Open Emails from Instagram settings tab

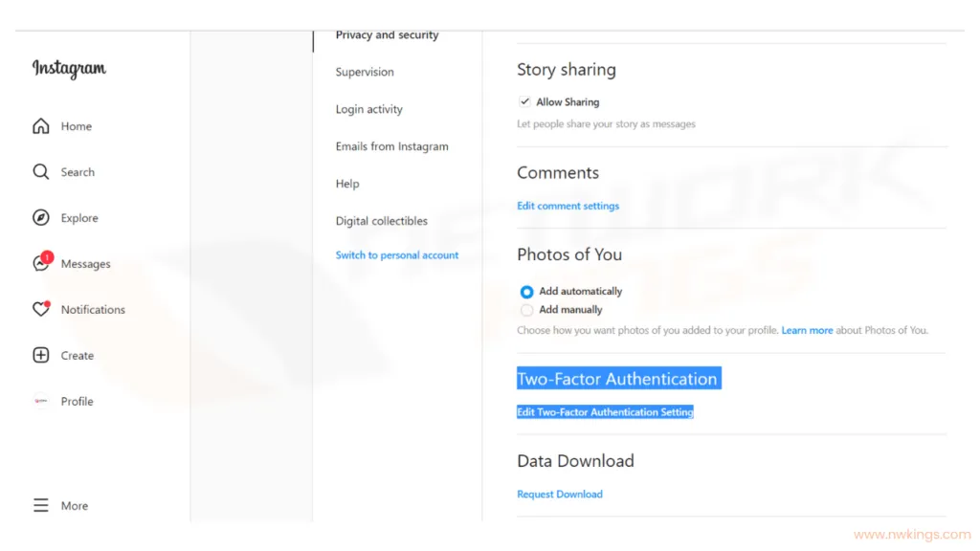point(391,146)
